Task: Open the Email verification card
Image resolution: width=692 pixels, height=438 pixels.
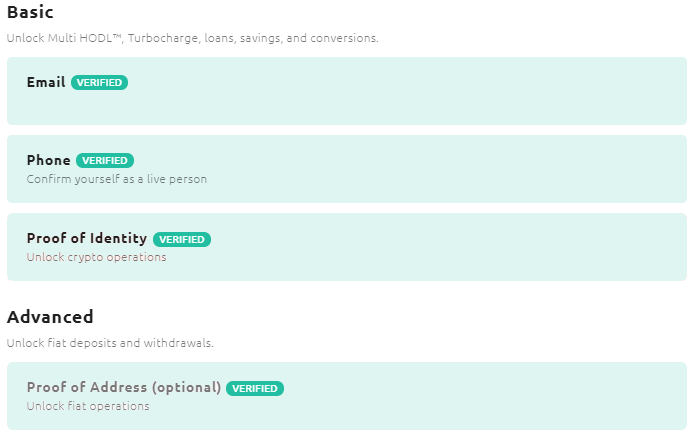Action: click(x=347, y=91)
